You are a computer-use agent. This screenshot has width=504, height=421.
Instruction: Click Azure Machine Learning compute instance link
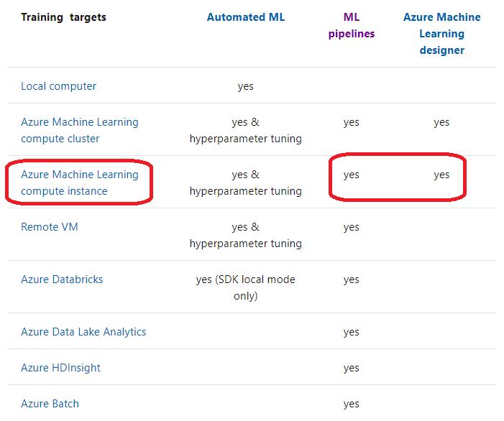tap(79, 182)
